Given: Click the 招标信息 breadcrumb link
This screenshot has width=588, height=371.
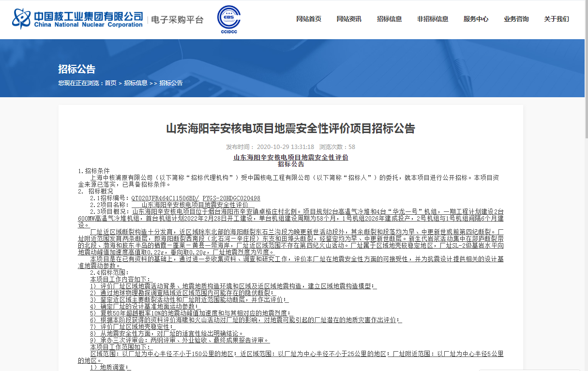Looking at the screenshot, I should point(136,83).
